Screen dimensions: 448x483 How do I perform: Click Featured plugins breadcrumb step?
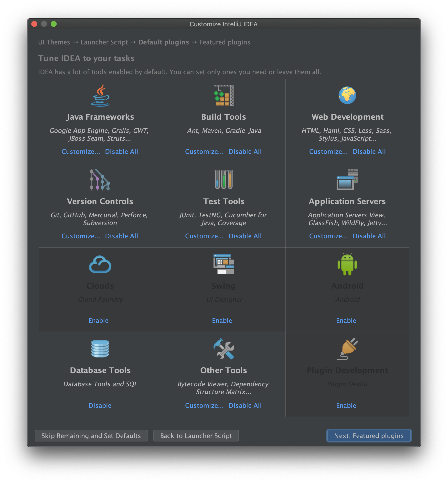point(225,42)
